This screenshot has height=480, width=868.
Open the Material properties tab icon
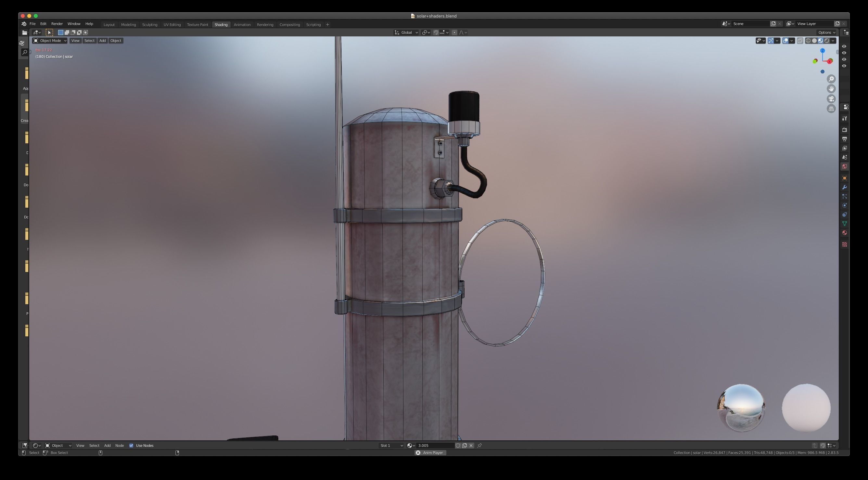point(844,233)
